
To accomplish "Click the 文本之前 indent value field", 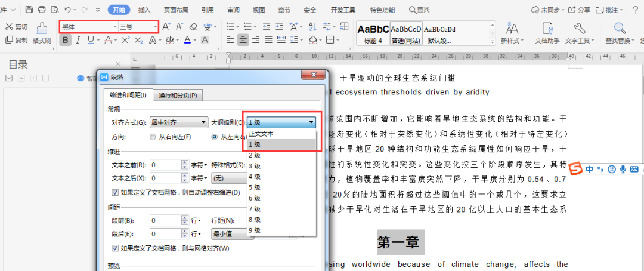I will pyautogui.click(x=166, y=164).
